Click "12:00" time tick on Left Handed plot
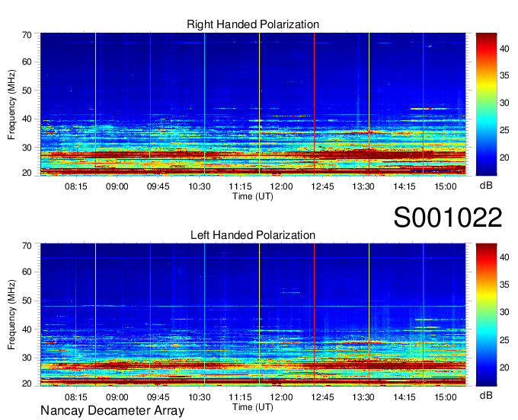The image size is (518, 420). pyautogui.click(x=281, y=397)
